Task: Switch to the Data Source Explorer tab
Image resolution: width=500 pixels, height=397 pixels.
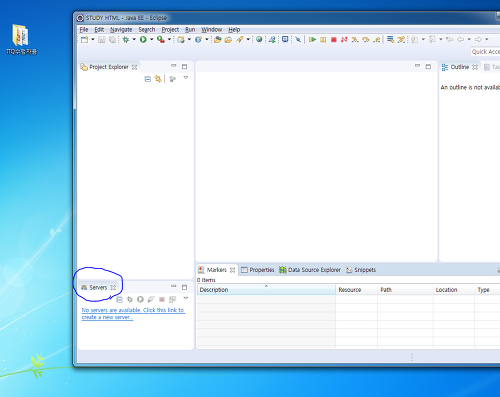Action: [x=310, y=270]
